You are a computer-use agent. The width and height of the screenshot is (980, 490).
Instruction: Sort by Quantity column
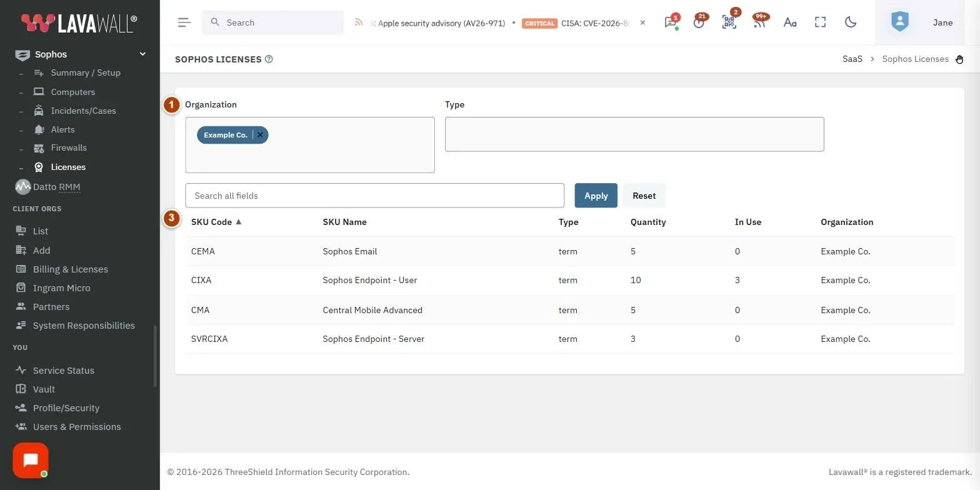(x=648, y=222)
